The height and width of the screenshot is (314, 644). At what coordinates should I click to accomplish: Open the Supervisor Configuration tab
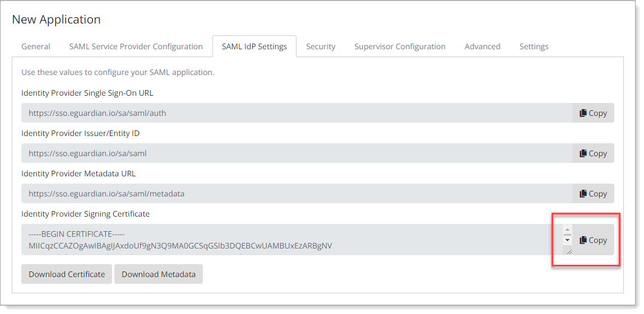400,46
